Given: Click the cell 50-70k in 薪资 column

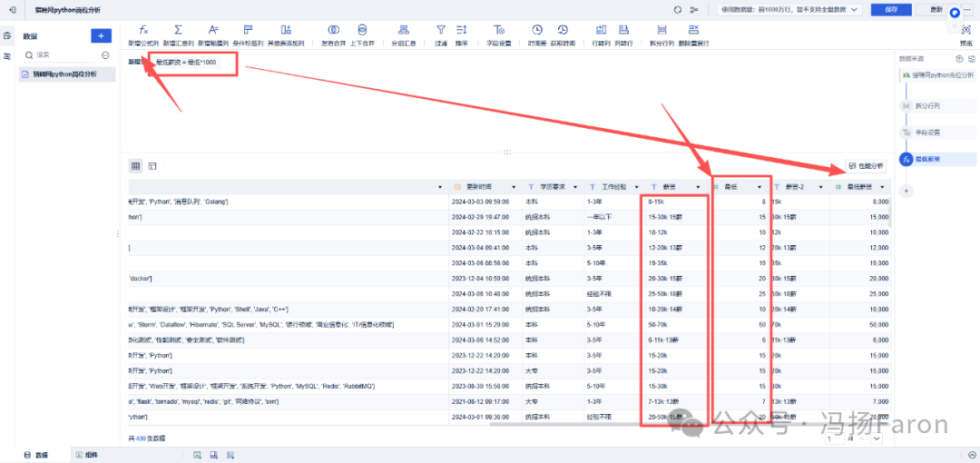Looking at the screenshot, I should (659, 325).
